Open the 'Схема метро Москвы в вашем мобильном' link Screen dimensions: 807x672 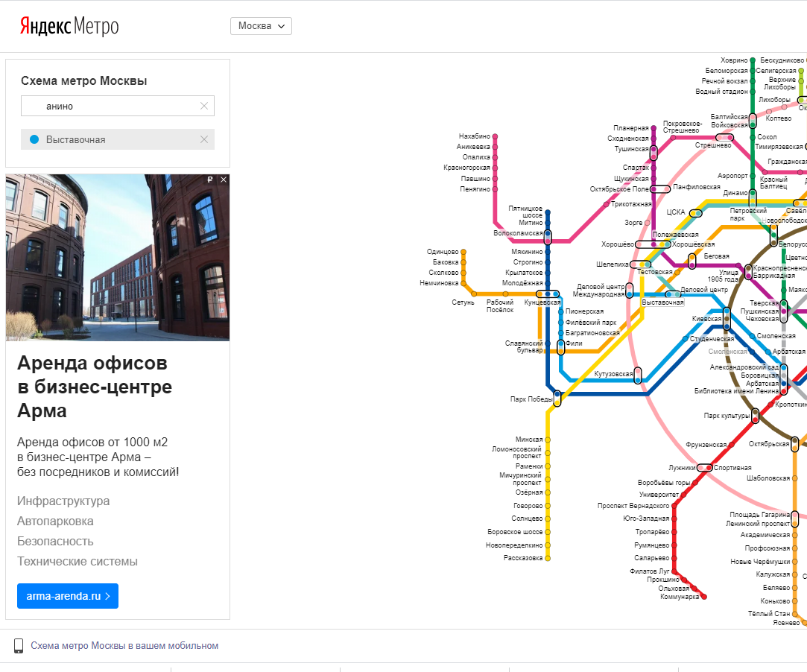click(x=124, y=646)
